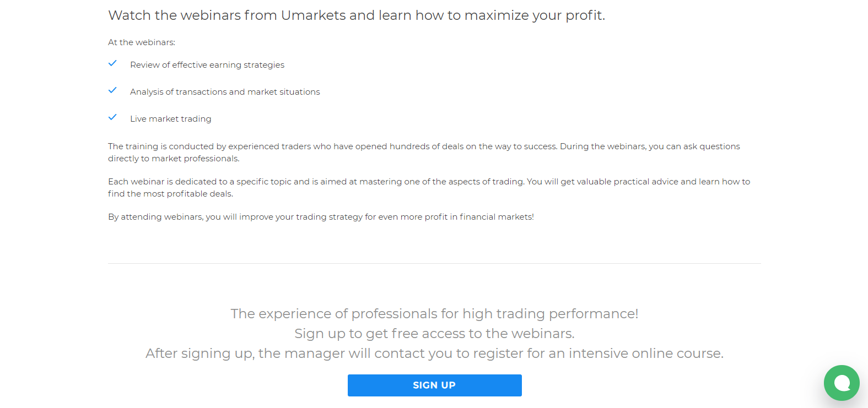The width and height of the screenshot is (868, 408).
Task: Click the chat speech-bubble icon bottom right
Action: point(842,383)
